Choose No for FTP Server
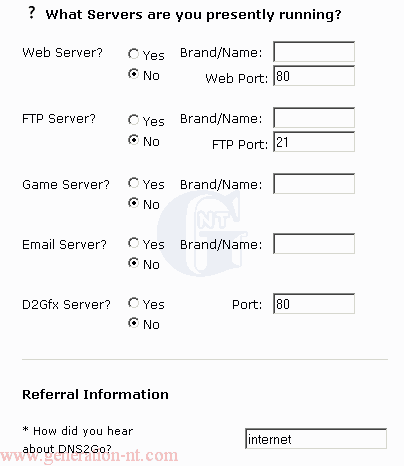The image size is (404, 466). [133, 140]
